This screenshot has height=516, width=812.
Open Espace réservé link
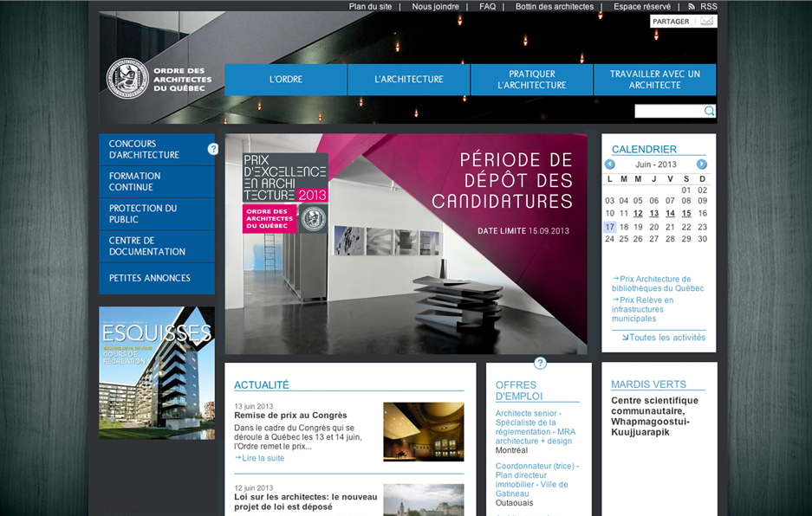(x=642, y=7)
